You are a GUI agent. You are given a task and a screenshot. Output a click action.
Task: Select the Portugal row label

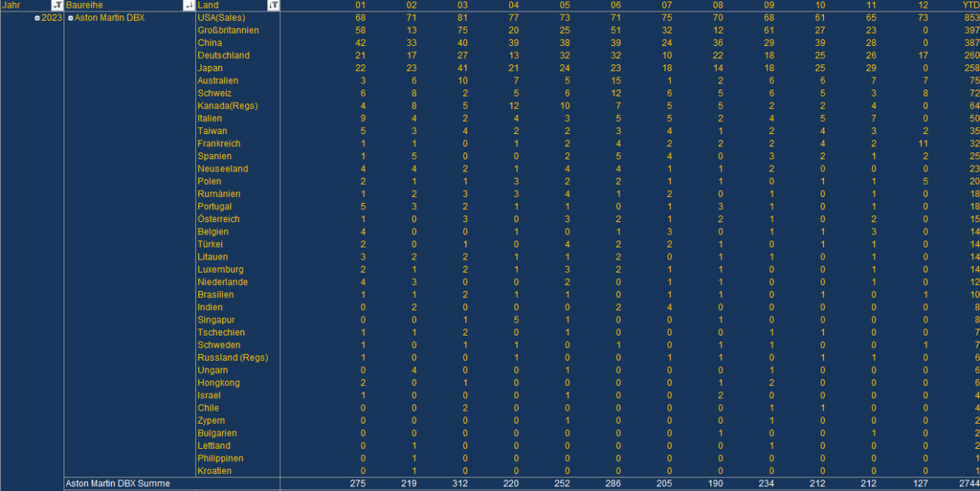214,206
